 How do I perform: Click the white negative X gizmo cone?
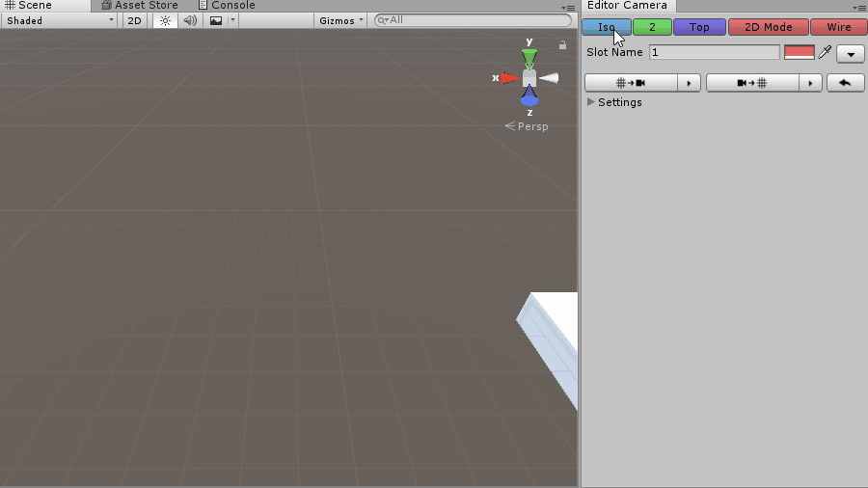549,78
